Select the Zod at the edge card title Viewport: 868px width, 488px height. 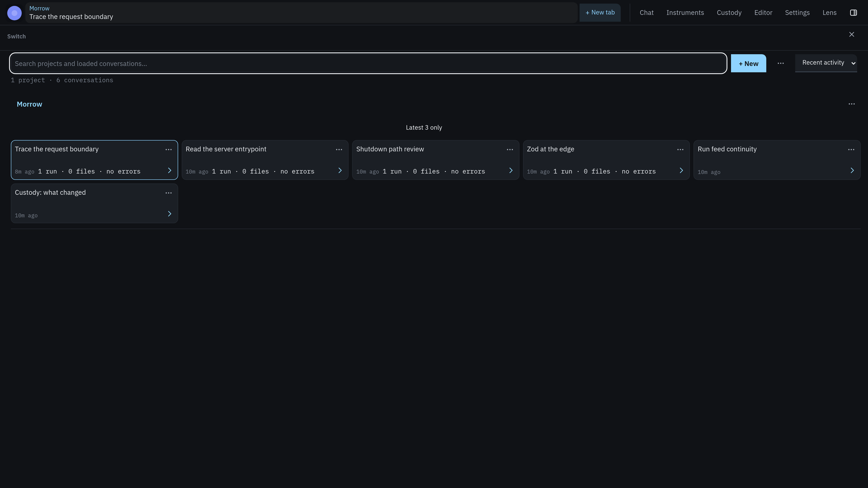point(551,149)
